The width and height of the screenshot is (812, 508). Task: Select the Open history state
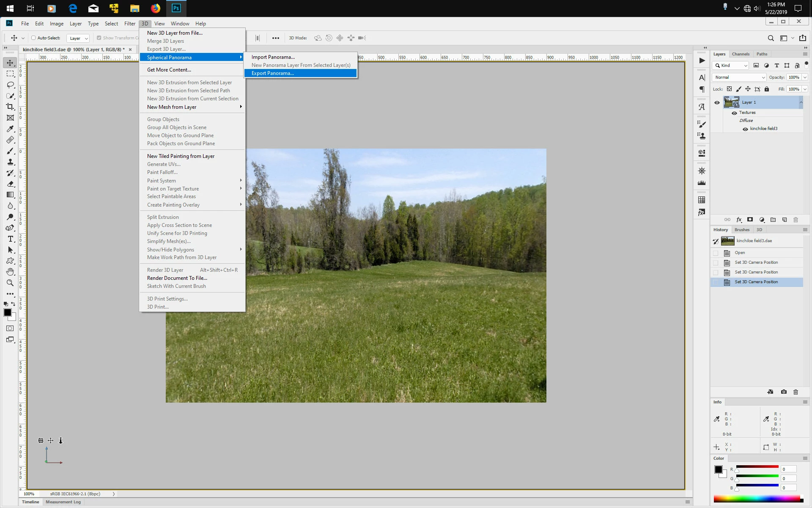pyautogui.click(x=740, y=253)
